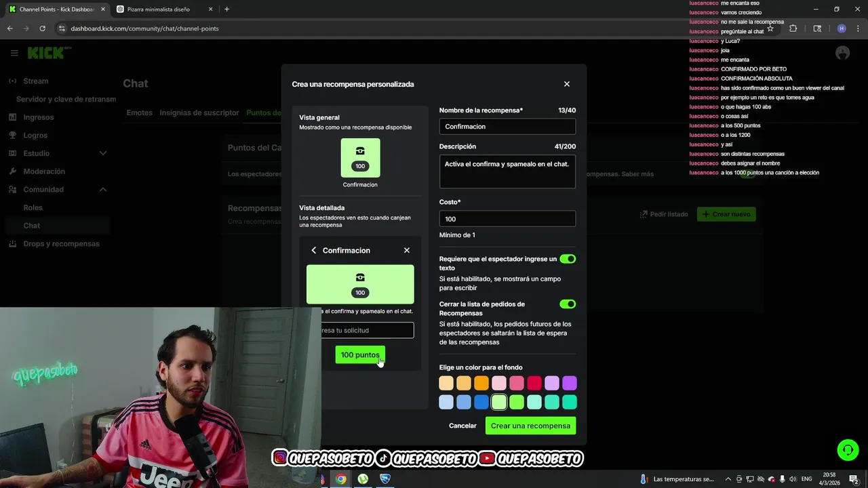868x488 pixels.
Task: Click the Stream sidebar icon
Action: tap(13, 81)
